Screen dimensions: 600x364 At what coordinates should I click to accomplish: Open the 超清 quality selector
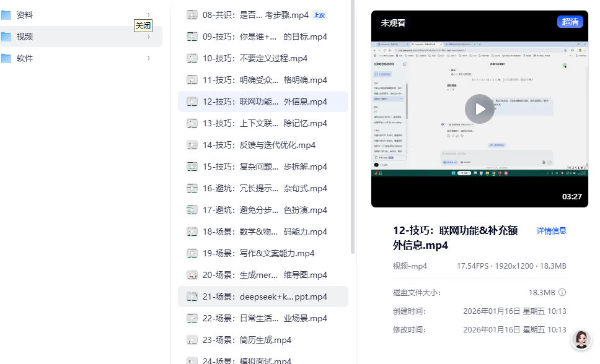(x=570, y=22)
